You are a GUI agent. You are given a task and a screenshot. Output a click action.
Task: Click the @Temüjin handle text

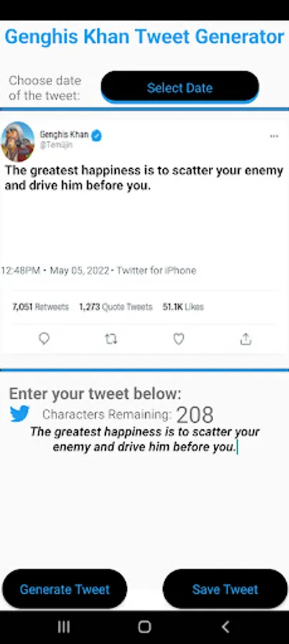[x=57, y=145]
